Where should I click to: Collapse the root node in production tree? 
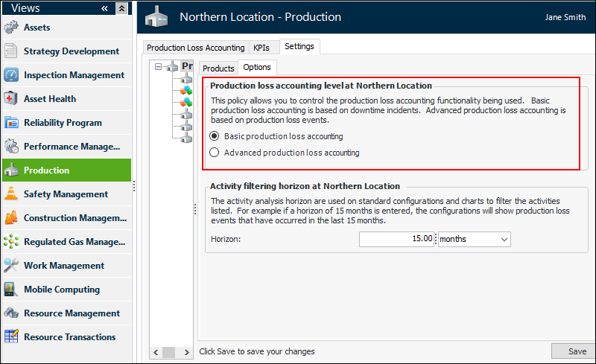click(x=158, y=66)
